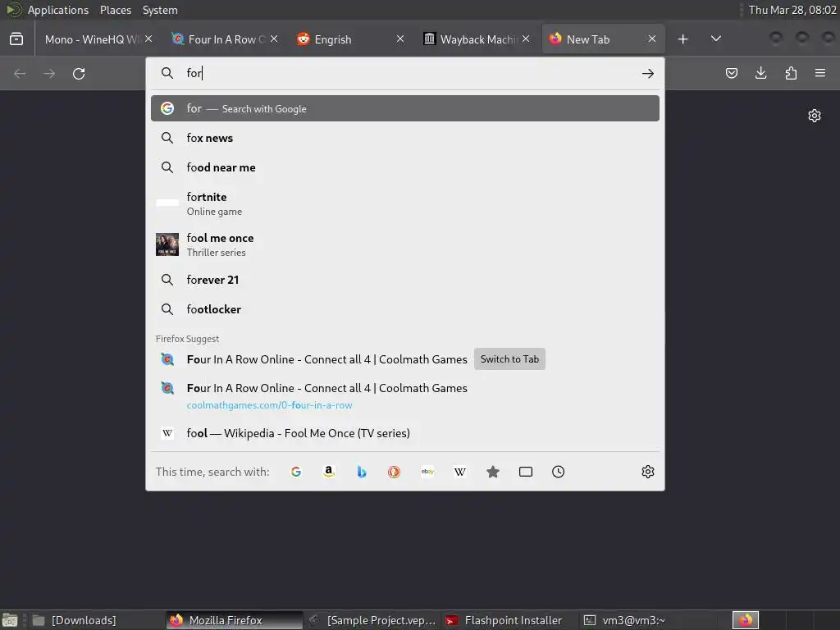
Task: Click the go arrow in address bar
Action: [648, 73]
